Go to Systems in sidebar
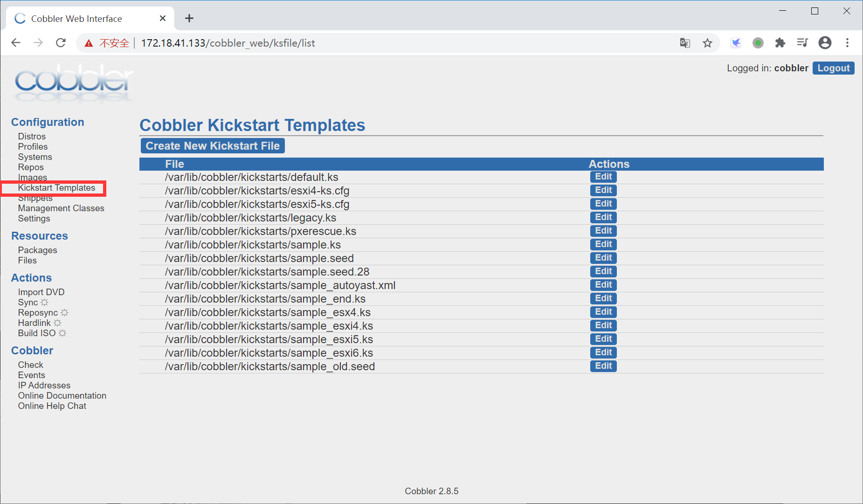 tap(35, 157)
